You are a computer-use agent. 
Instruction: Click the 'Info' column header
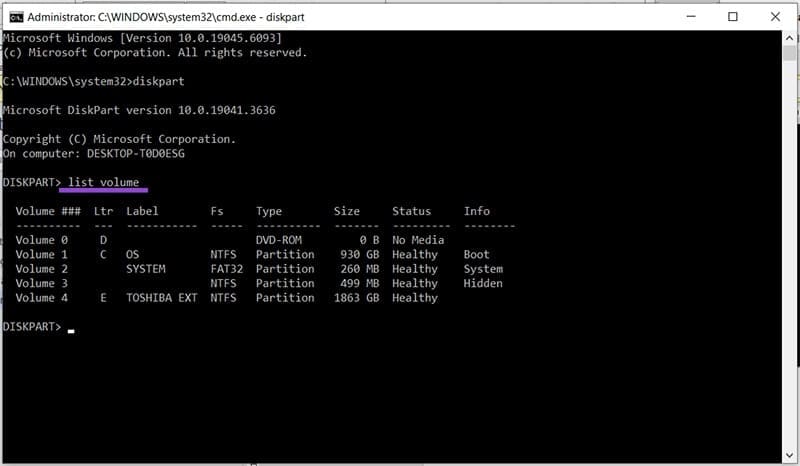click(477, 211)
